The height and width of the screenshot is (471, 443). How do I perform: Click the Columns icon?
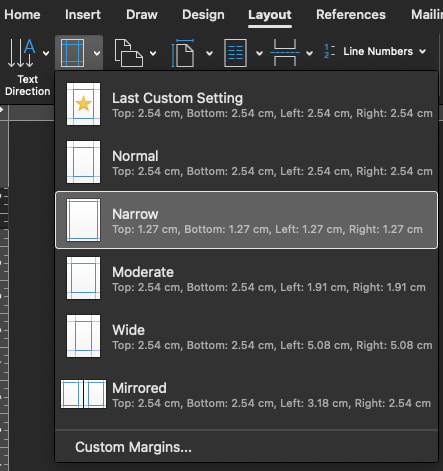pos(235,53)
